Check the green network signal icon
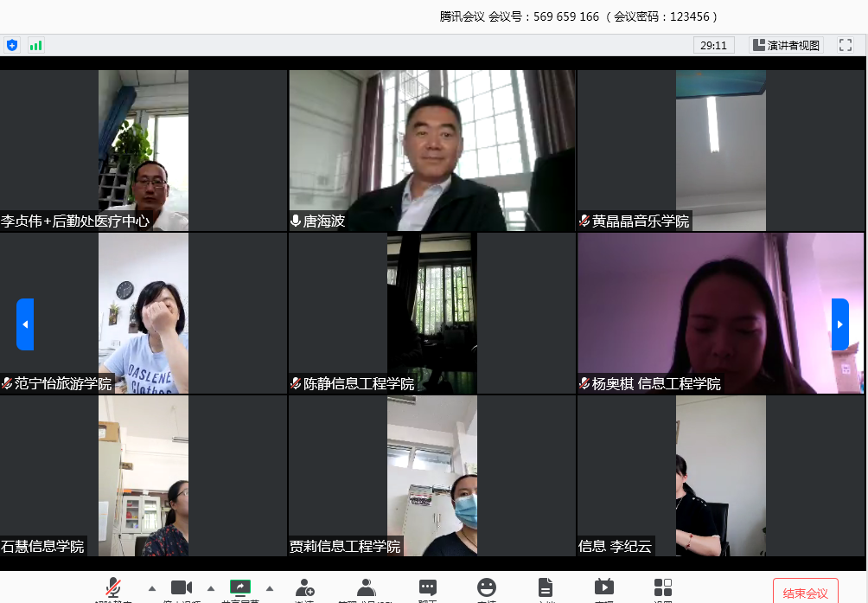The width and height of the screenshot is (868, 603). pyautogui.click(x=35, y=45)
